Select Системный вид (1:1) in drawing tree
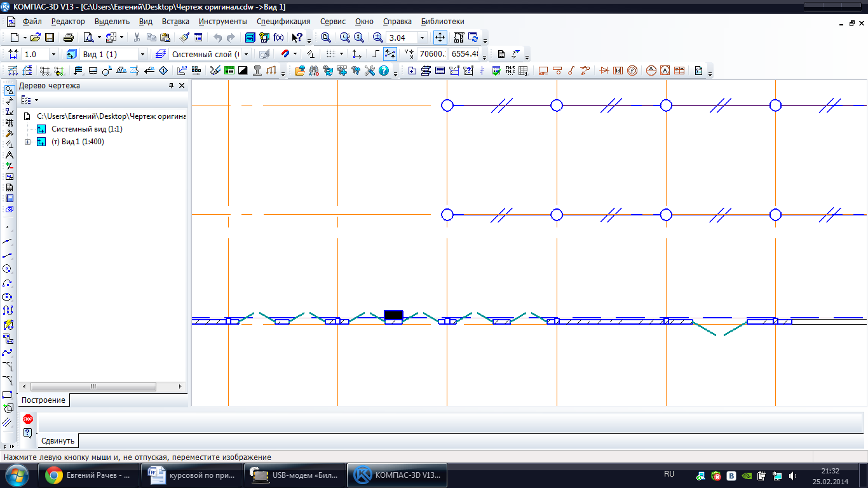The image size is (868, 488). (87, 129)
